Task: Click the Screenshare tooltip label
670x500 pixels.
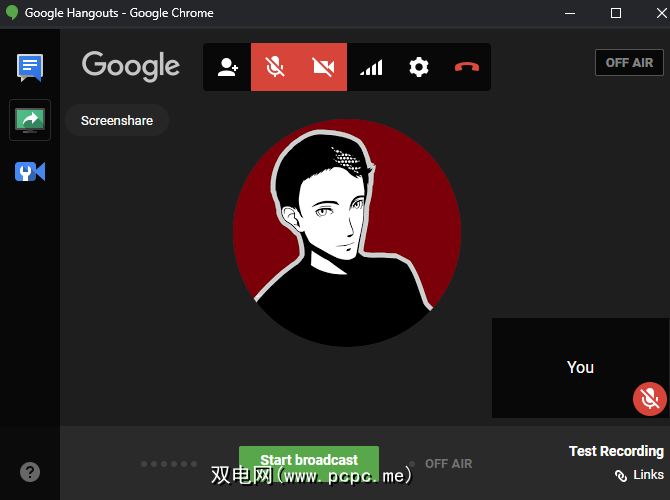Action: pos(117,121)
